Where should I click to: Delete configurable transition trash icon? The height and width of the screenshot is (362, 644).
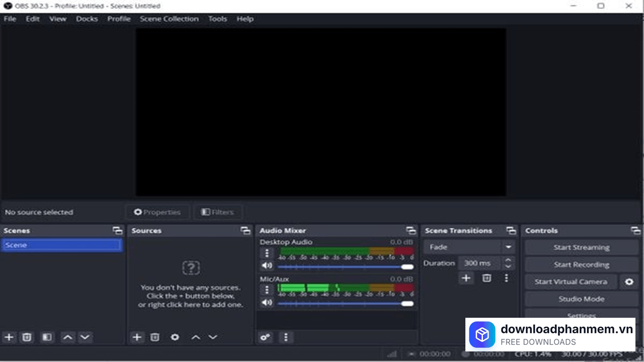click(487, 278)
